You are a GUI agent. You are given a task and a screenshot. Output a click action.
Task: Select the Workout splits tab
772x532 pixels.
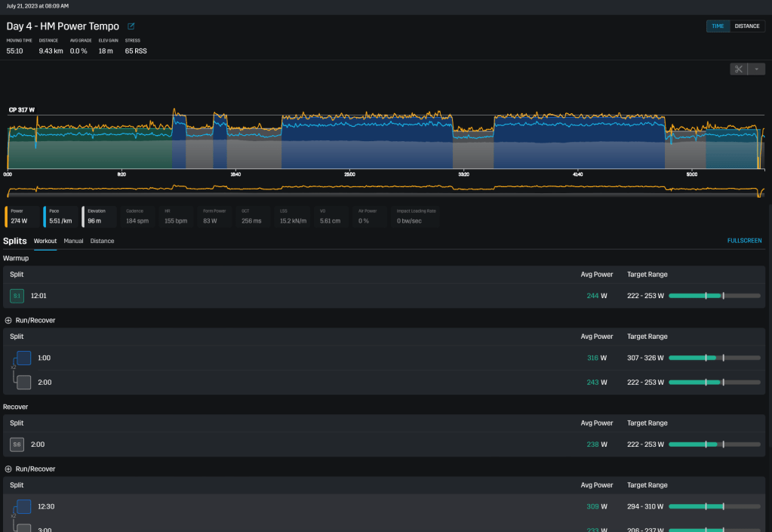[x=45, y=241]
